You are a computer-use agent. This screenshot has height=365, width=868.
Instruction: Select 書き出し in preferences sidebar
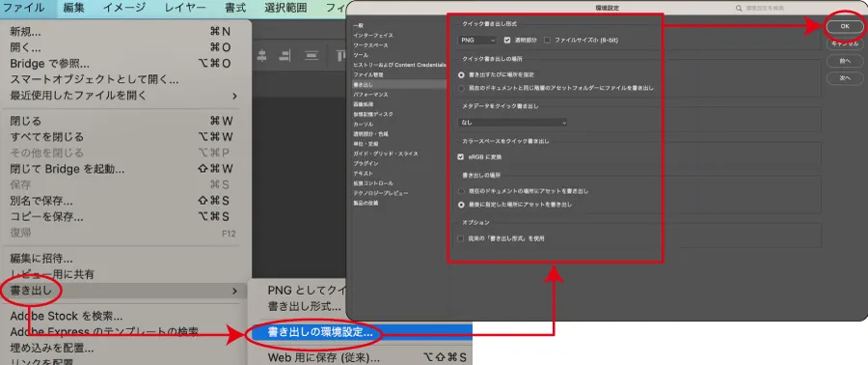(399, 85)
